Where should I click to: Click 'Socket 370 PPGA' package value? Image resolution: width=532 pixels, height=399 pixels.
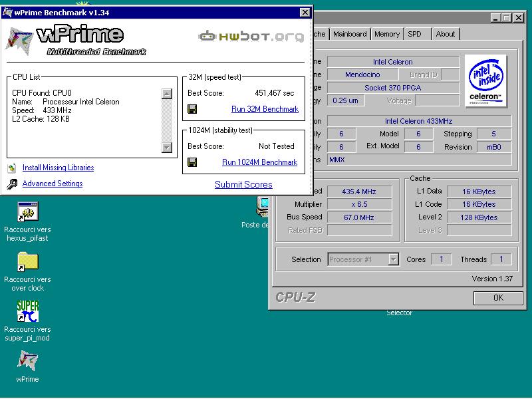(x=393, y=88)
